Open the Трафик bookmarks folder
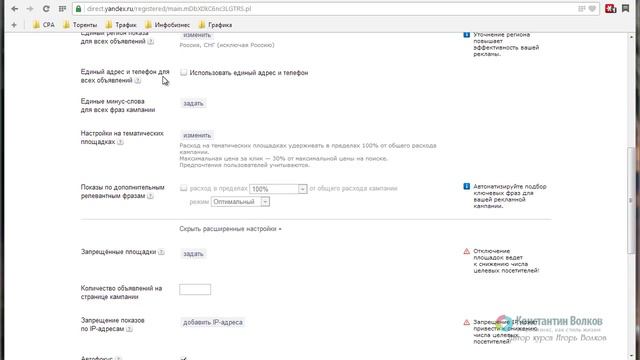Screen dimensions: 640x360 click(x=121, y=25)
